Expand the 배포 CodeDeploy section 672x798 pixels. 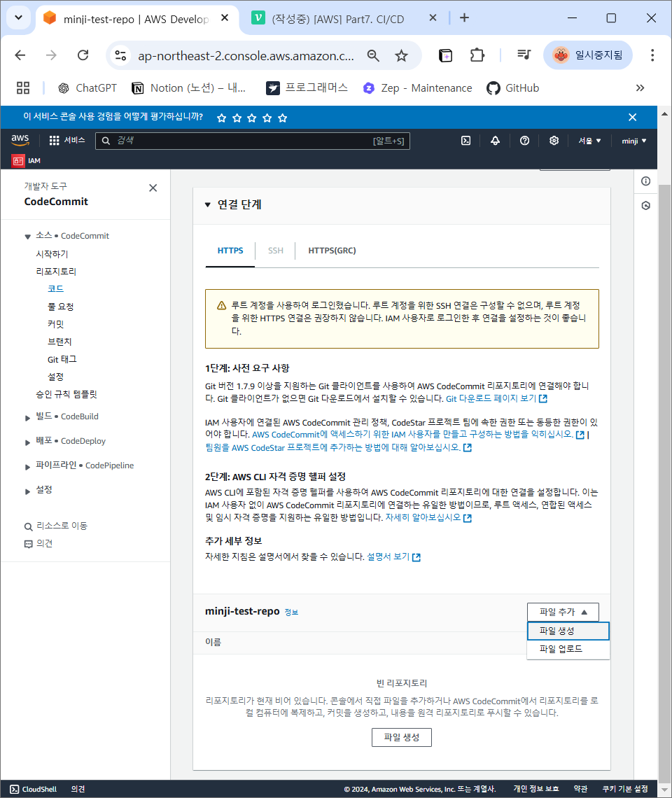[x=27, y=442]
